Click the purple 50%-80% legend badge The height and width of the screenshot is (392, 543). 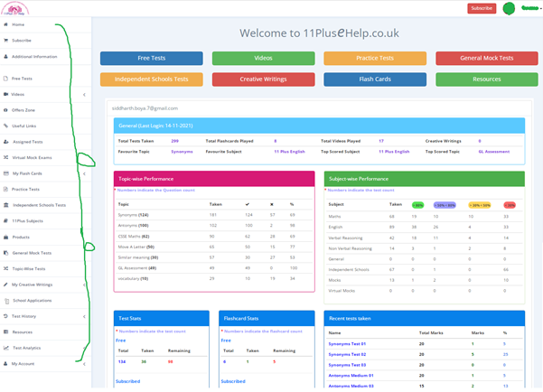(x=445, y=205)
